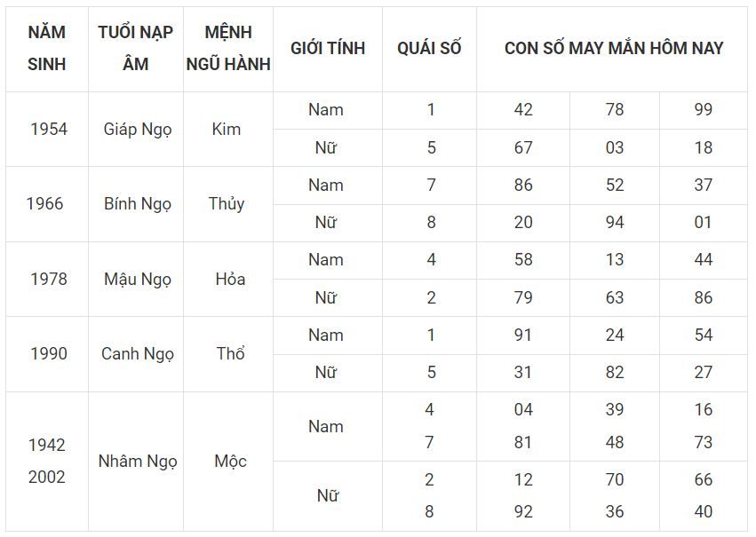The height and width of the screenshot is (537, 756).
Task: Click the "Nhâm Ngọ" cell
Action: (137, 461)
